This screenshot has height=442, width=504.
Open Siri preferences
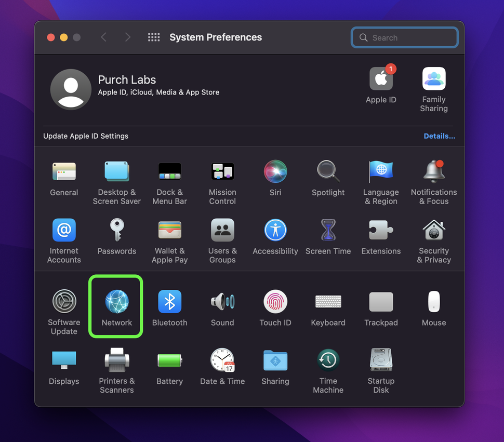275,179
